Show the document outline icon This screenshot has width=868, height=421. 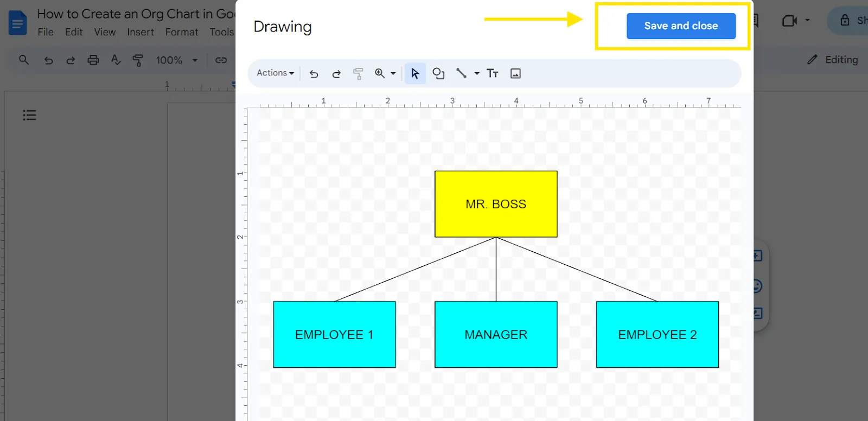point(29,115)
